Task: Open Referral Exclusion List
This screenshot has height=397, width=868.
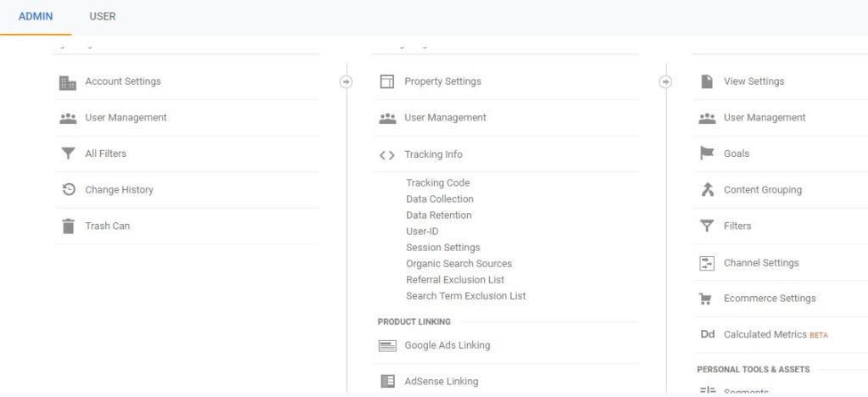Action: coord(455,280)
